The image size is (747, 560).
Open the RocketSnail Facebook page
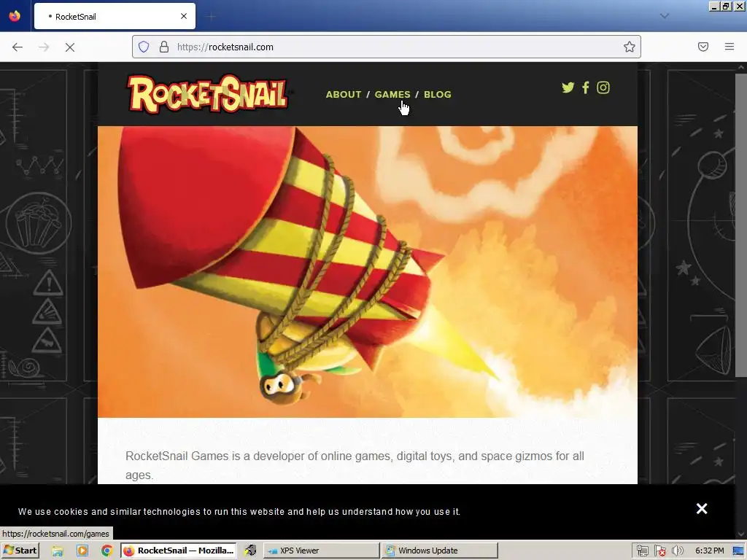pyautogui.click(x=586, y=87)
